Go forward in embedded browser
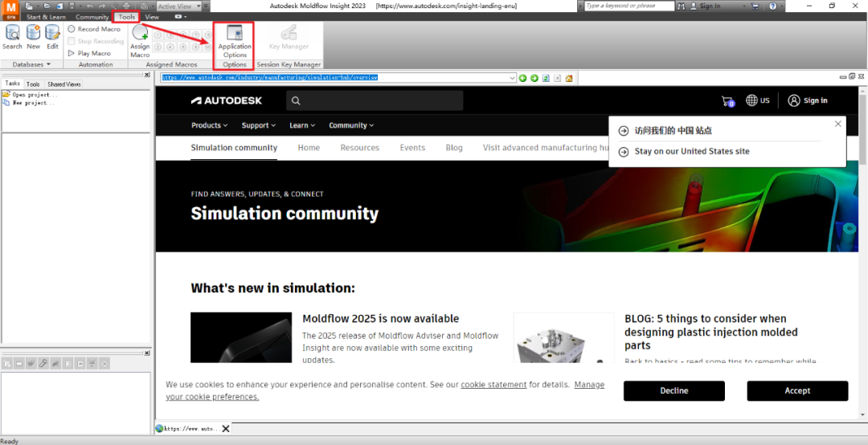 click(x=534, y=78)
